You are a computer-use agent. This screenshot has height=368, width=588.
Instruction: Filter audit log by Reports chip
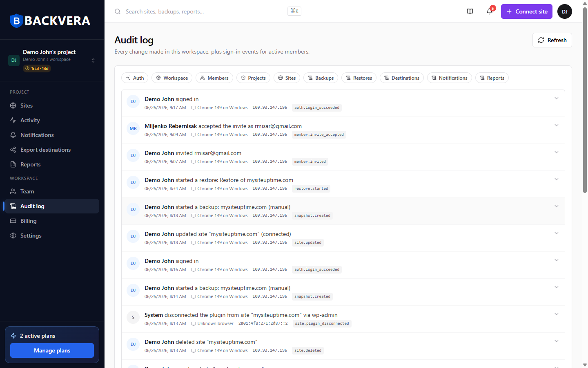(492, 78)
